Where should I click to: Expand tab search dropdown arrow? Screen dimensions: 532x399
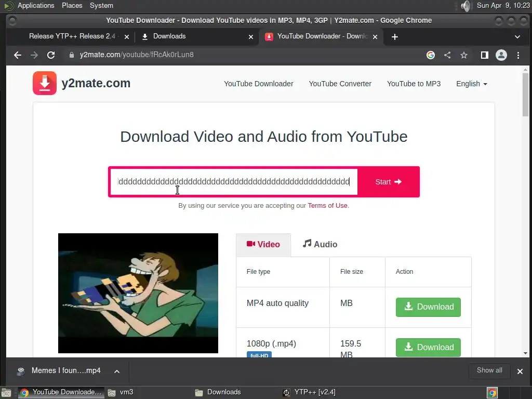pos(517,37)
